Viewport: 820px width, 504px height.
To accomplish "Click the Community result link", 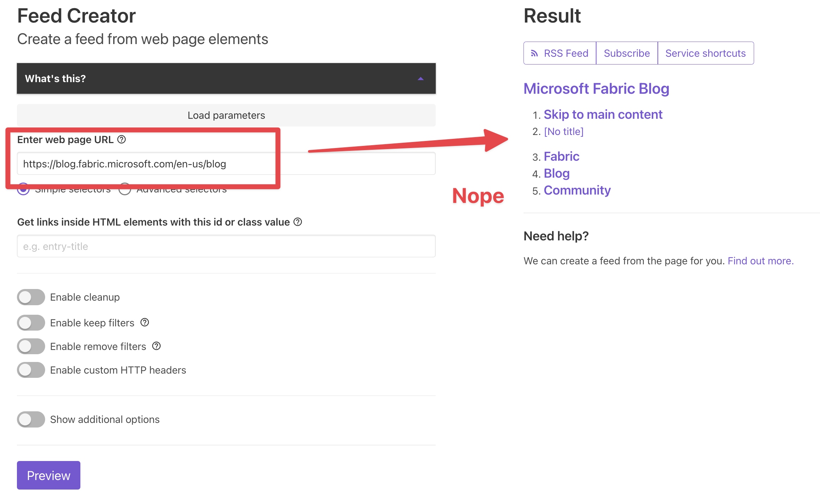I will 577,190.
